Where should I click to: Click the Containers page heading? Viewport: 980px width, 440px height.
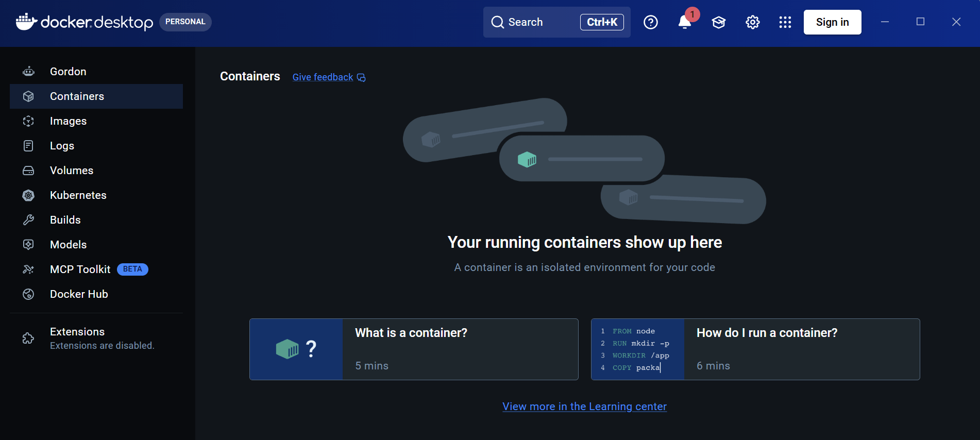(x=250, y=76)
